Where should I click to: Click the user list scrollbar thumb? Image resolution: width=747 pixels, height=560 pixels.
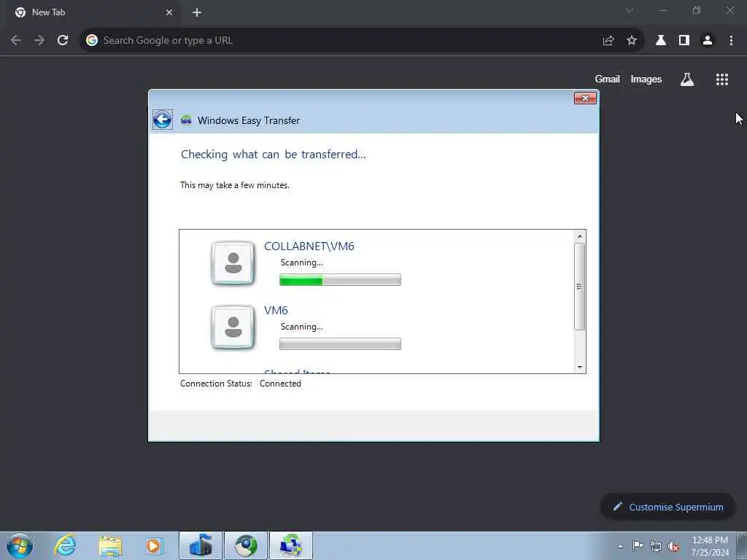point(580,286)
